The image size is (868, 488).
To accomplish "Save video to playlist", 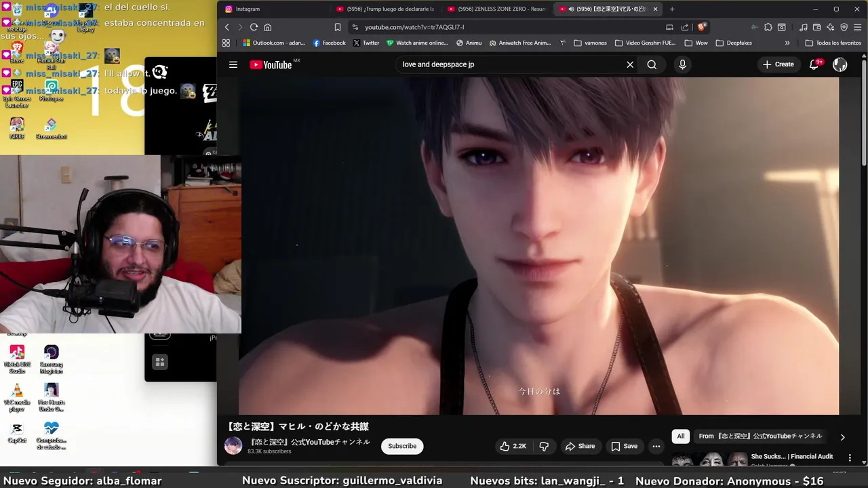I will pyautogui.click(x=625, y=446).
